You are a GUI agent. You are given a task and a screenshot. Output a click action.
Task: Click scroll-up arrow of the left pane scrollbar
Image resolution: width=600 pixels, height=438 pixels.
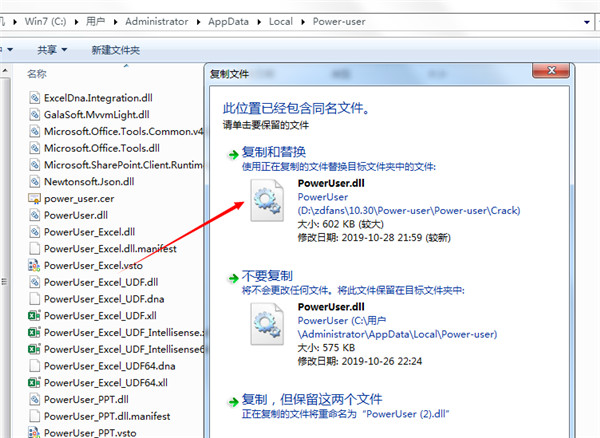[5, 71]
